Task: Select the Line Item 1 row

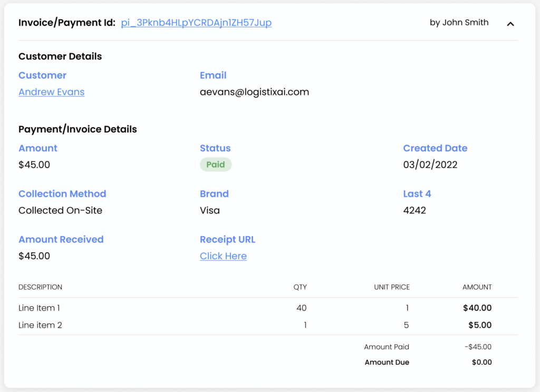Action: [39, 308]
